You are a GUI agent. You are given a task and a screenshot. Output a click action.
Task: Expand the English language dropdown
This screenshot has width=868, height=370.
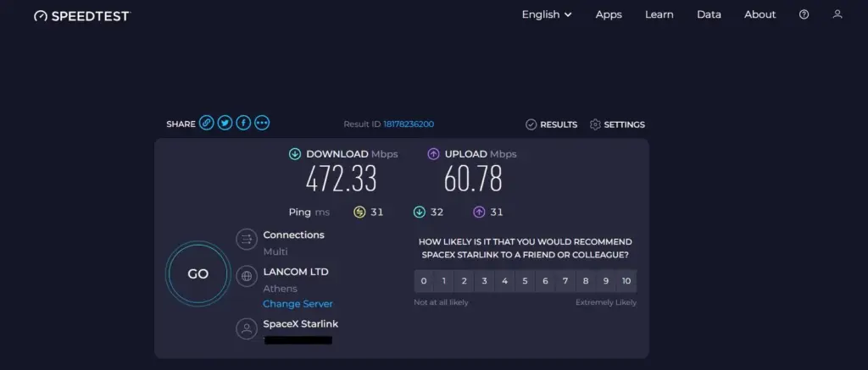point(547,14)
